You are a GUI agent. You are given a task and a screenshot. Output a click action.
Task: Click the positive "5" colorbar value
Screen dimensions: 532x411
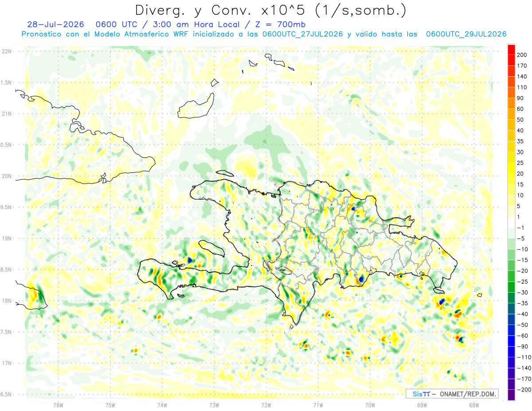point(519,207)
